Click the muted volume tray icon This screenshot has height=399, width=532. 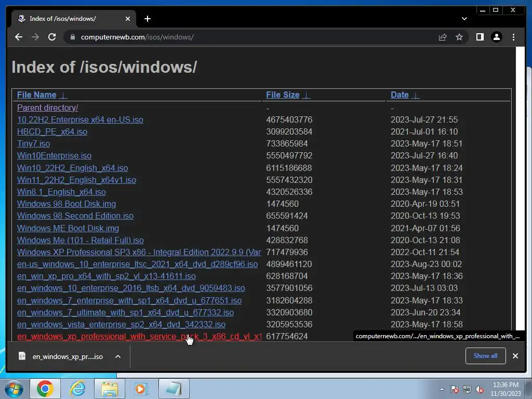coord(480,389)
